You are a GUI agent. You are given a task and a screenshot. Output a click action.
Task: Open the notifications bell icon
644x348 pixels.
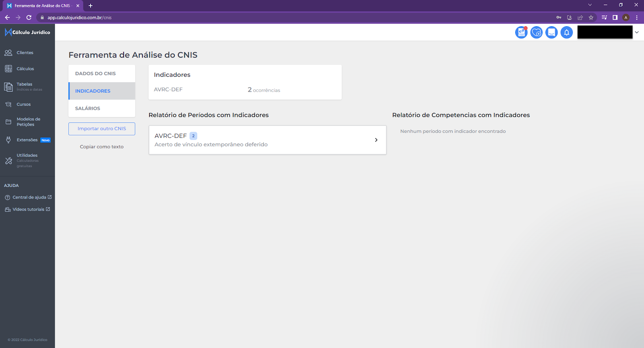(566, 32)
